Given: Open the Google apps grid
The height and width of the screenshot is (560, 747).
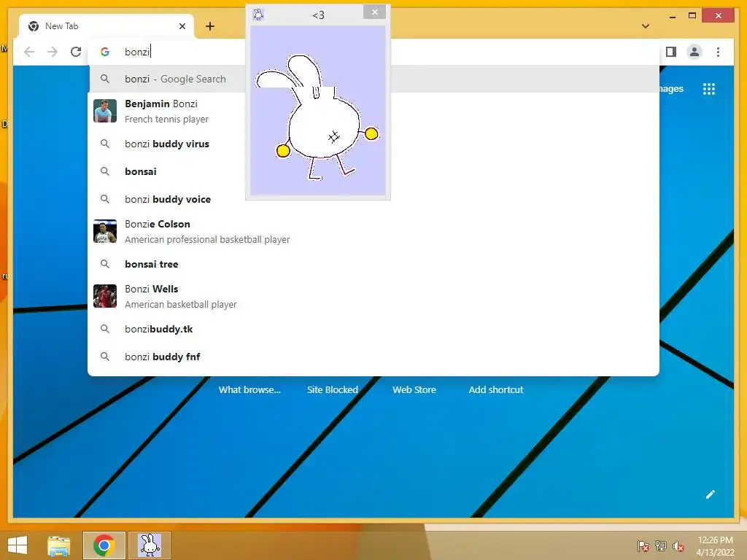Looking at the screenshot, I should coord(709,89).
